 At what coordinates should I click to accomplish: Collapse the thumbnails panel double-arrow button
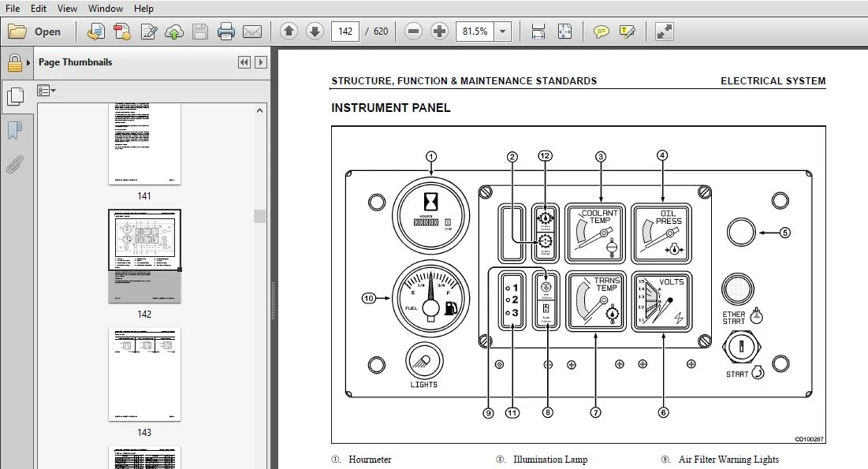244,62
